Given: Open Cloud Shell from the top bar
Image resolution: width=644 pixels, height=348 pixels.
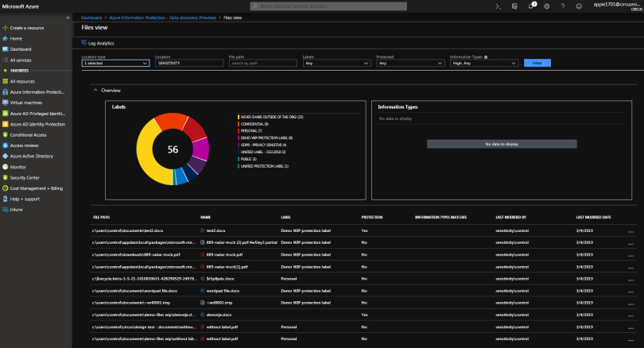Looking at the screenshot, I should [x=498, y=6].
